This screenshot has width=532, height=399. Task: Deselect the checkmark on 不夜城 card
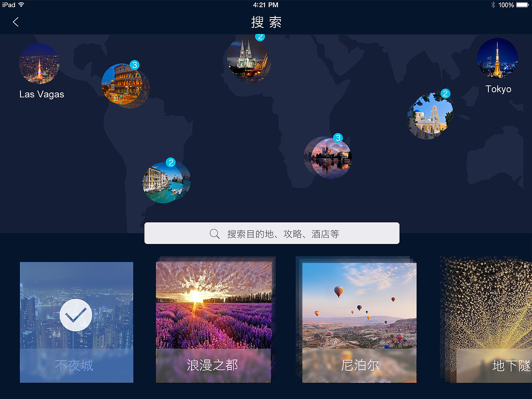[x=76, y=315]
